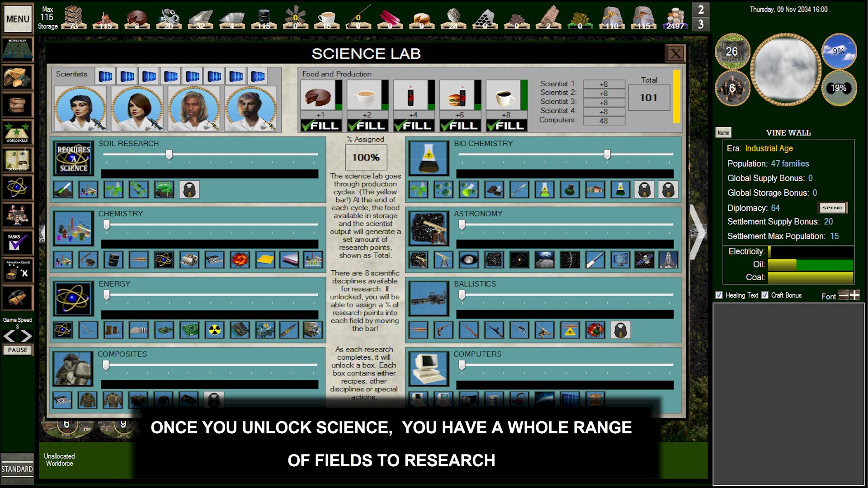
Task: Open the Adventure Quest panel
Action: (x=18, y=270)
